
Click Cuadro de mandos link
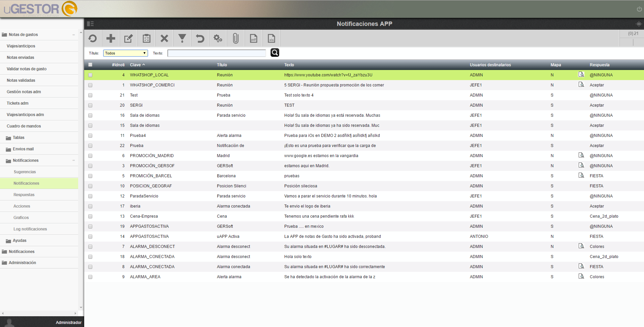pyautogui.click(x=24, y=126)
